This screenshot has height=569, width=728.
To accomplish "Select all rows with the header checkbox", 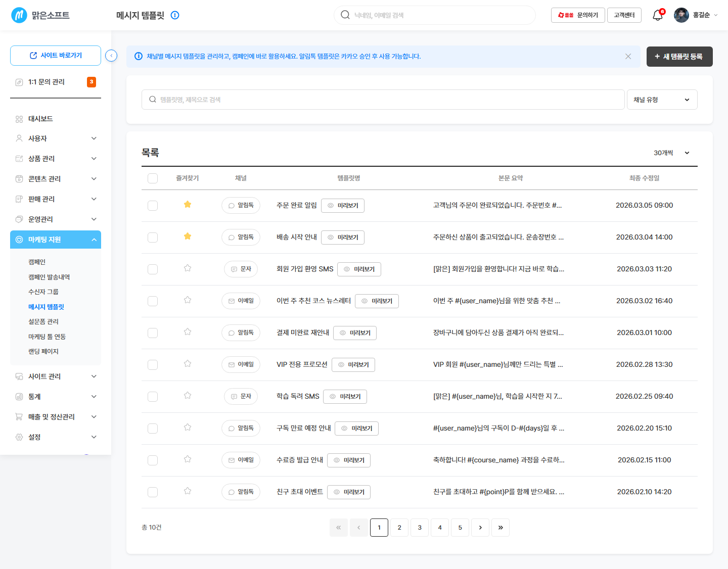I will pyautogui.click(x=153, y=178).
